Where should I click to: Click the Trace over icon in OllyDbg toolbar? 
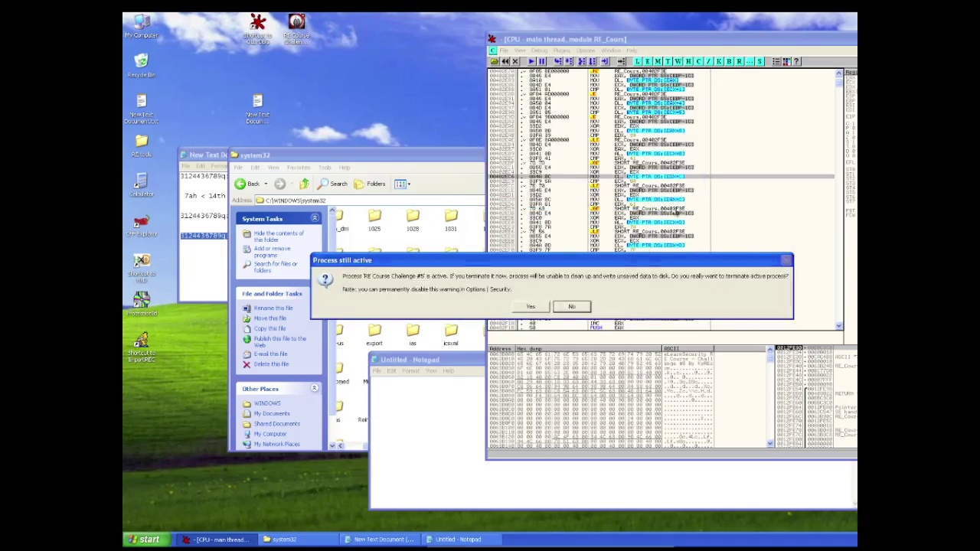(593, 61)
